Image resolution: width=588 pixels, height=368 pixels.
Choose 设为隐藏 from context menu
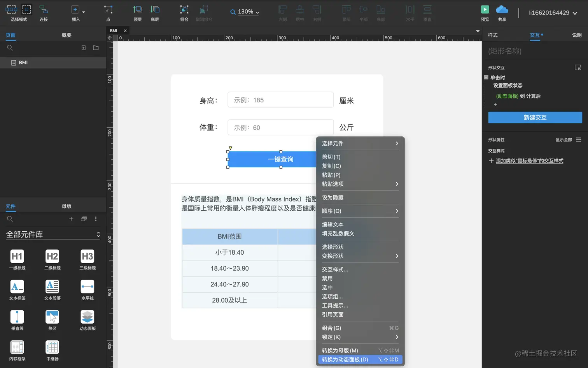[360, 197]
